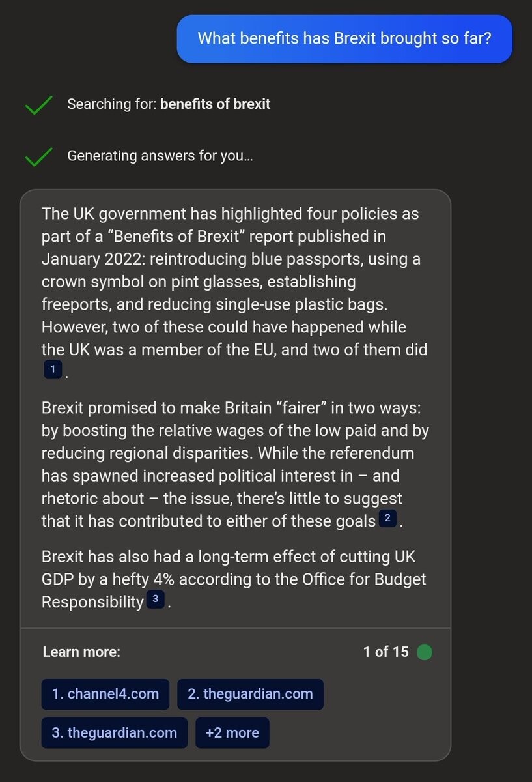The image size is (532, 782).
Task: Click the 1 of 15 counter
Action: click(x=385, y=652)
